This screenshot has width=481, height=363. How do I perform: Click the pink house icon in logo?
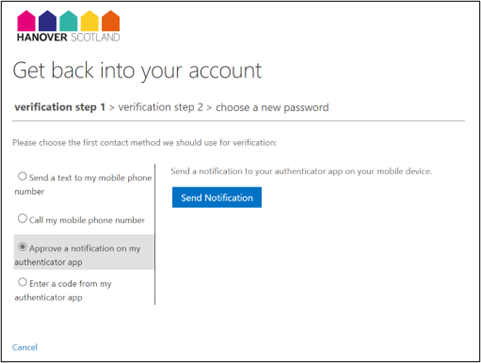pyautogui.click(x=26, y=21)
